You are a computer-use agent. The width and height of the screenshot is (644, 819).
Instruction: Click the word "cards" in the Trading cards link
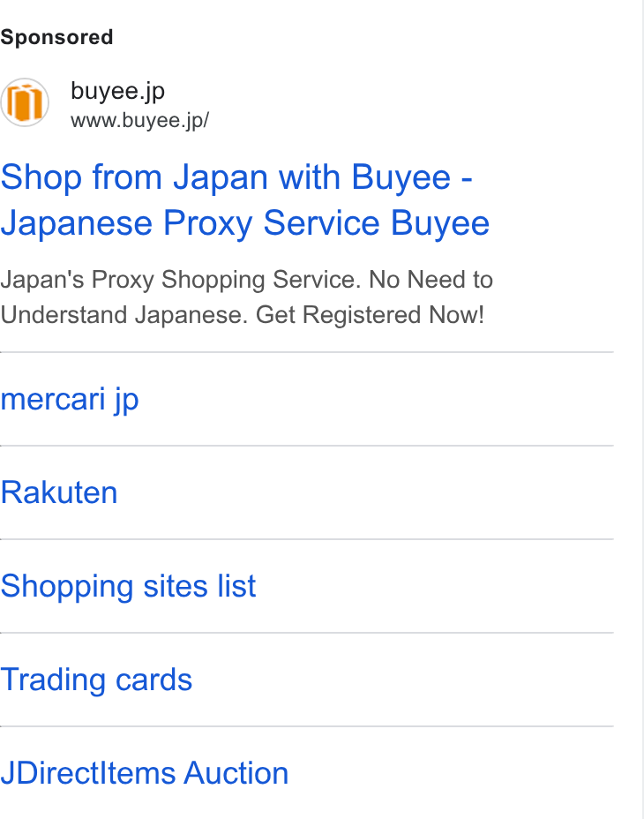pos(154,680)
